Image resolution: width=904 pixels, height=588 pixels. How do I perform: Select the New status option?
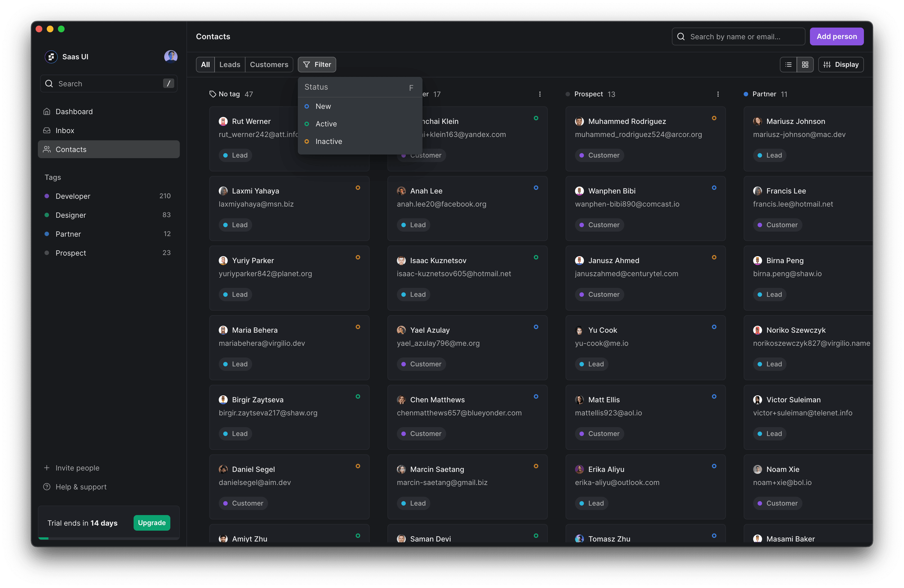pos(323,106)
